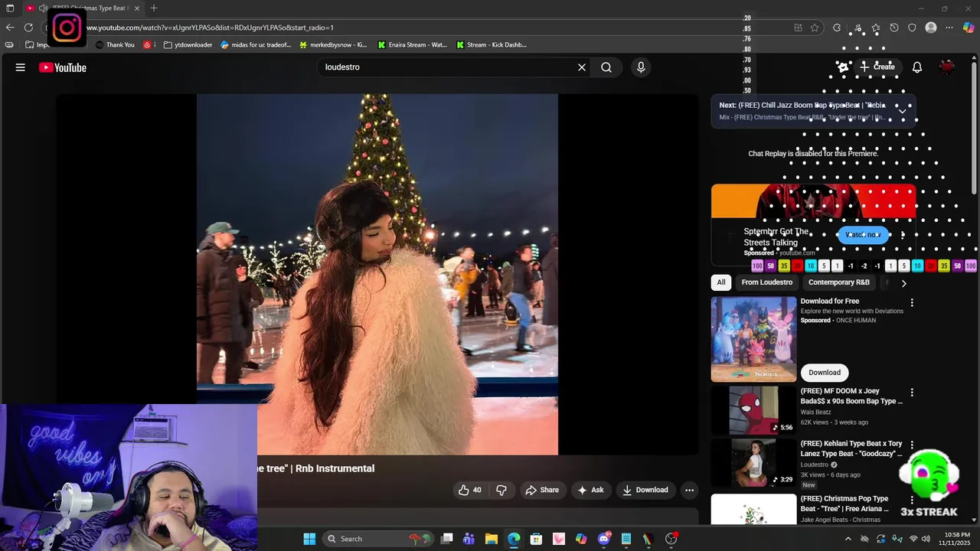Open the Loudestro channel link under Kehlani video

coord(815,465)
